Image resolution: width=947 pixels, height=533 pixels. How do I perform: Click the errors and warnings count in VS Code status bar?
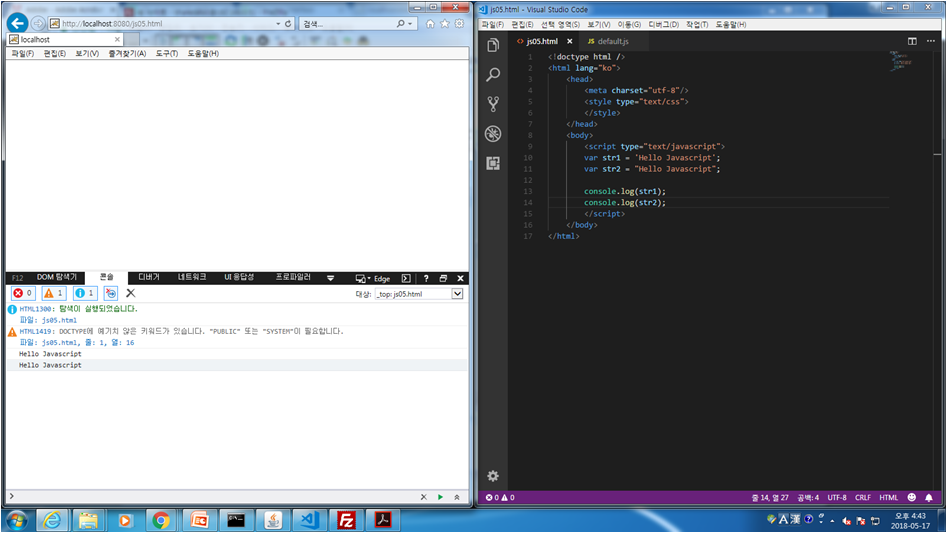coord(500,497)
